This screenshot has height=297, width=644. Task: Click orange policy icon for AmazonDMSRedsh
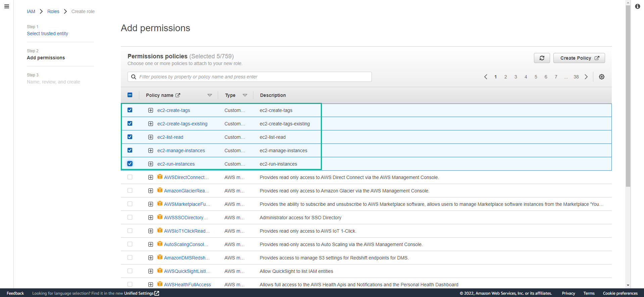(x=160, y=257)
